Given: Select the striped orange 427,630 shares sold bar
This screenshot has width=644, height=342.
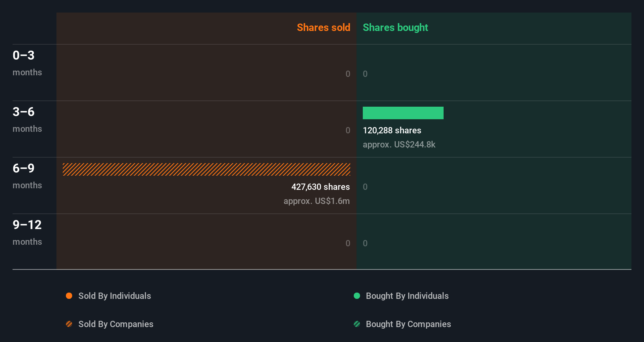Looking at the screenshot, I should click(206, 169).
